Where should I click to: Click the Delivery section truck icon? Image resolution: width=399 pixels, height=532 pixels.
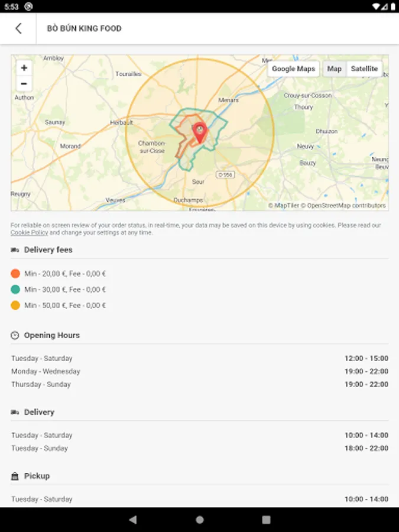tap(15, 412)
